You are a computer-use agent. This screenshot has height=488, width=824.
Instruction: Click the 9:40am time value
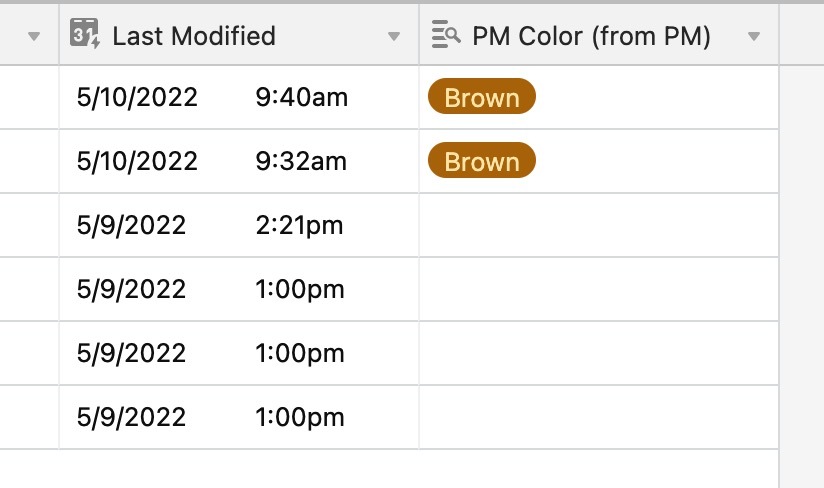[302, 97]
